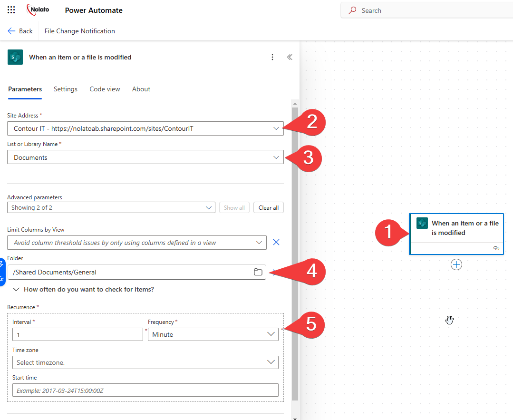Open the folder picker icon

tap(258, 272)
